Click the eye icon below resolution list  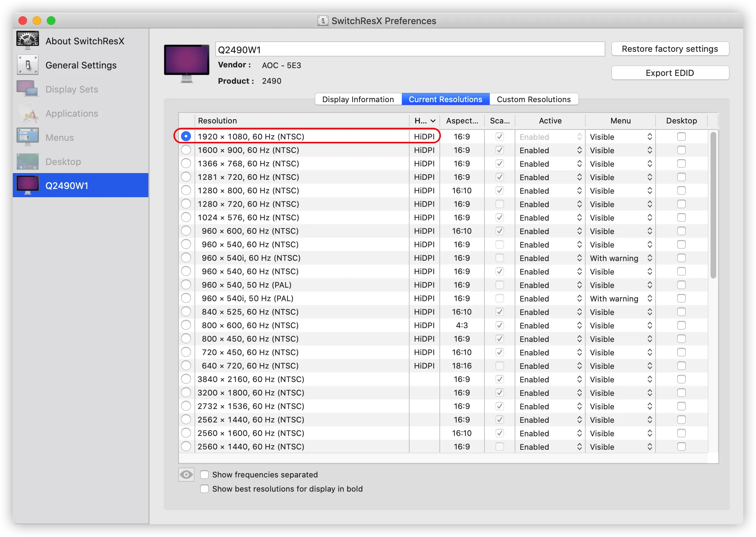click(186, 475)
